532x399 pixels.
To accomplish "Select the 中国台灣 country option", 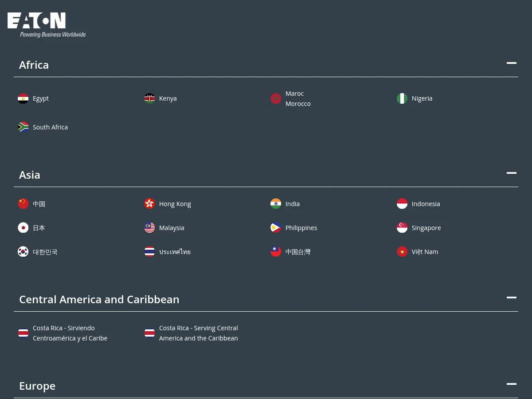I will (x=297, y=251).
